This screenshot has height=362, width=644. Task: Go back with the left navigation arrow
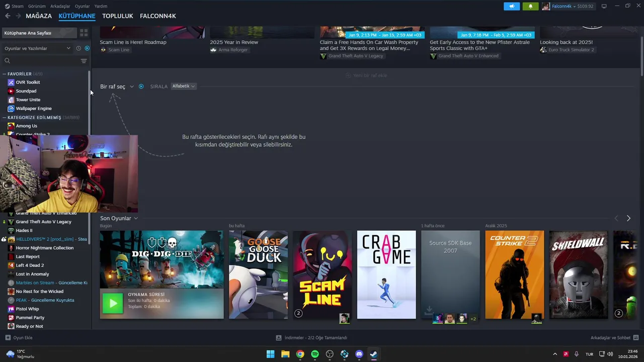pyautogui.click(x=8, y=16)
